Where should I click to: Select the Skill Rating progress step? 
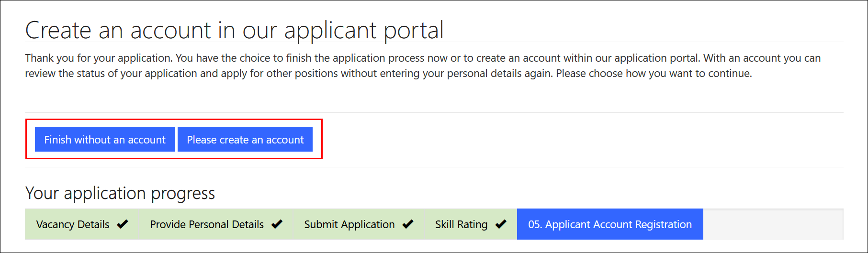pos(470,224)
